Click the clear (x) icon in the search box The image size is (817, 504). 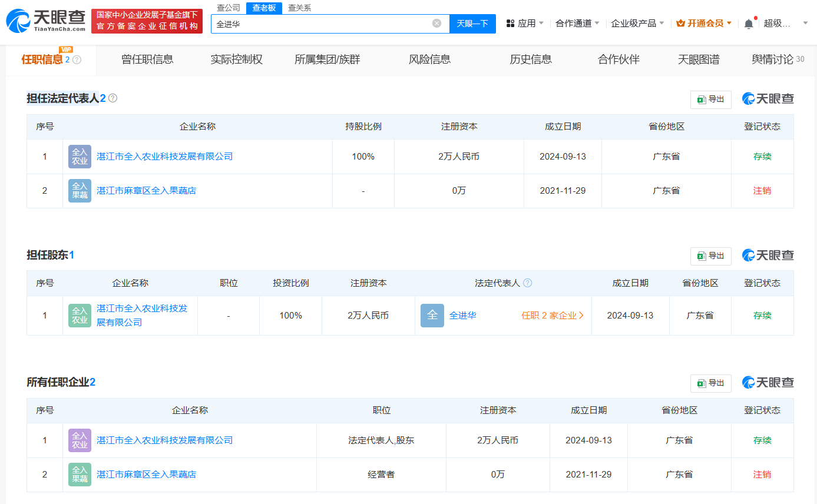pyautogui.click(x=436, y=24)
